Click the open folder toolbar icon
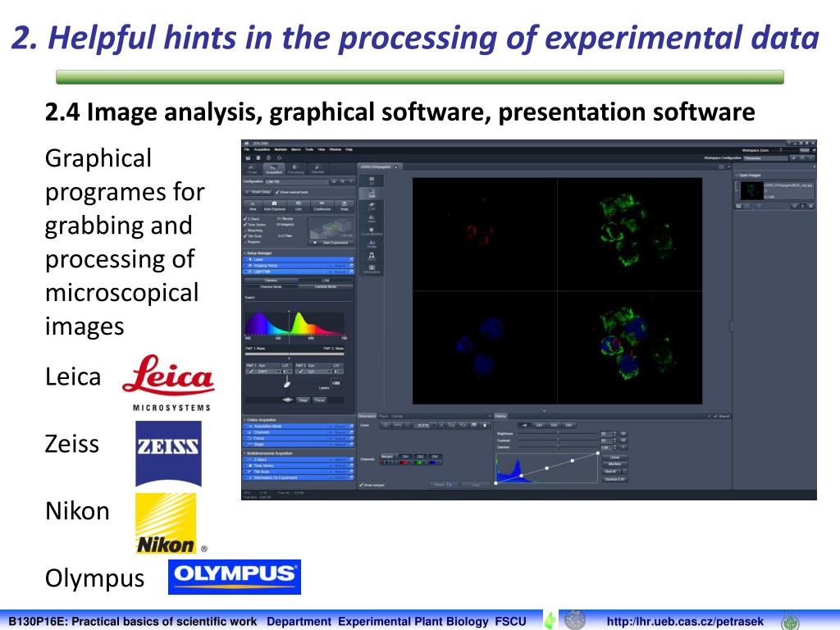The image size is (840, 630). tap(248, 158)
